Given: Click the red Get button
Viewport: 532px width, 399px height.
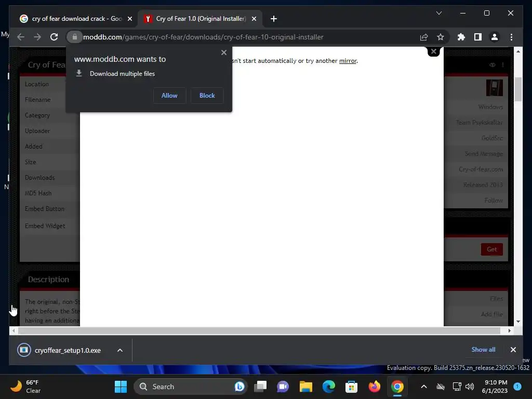Looking at the screenshot, I should (x=491, y=249).
